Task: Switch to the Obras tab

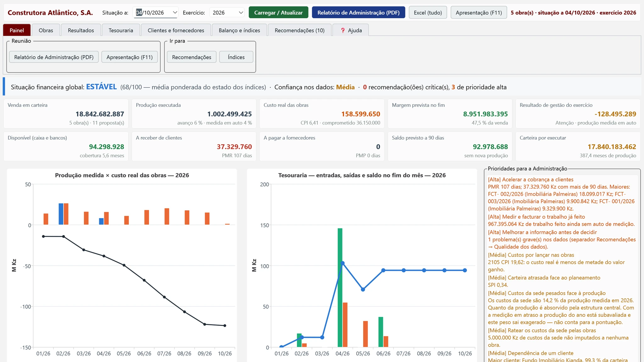Action: 46,30
